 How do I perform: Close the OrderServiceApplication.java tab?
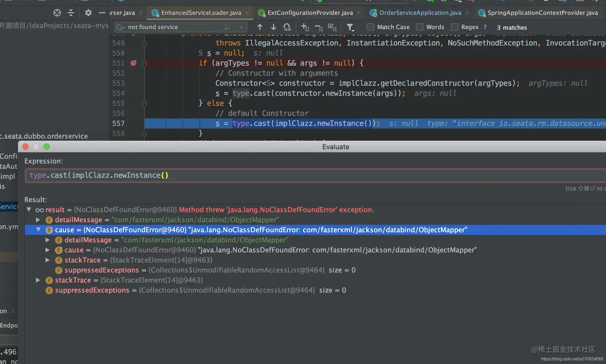click(x=467, y=13)
